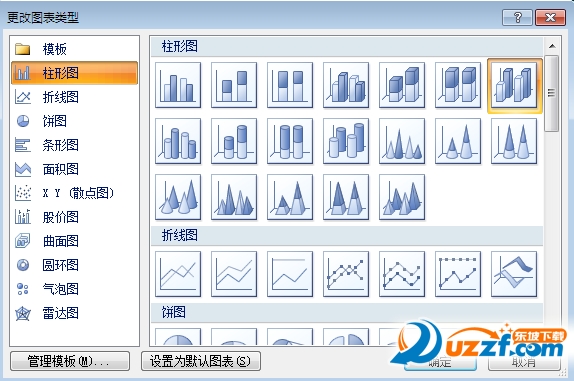The height and width of the screenshot is (381, 574).
Task: Select the line with markers chart icon
Action: point(346,274)
